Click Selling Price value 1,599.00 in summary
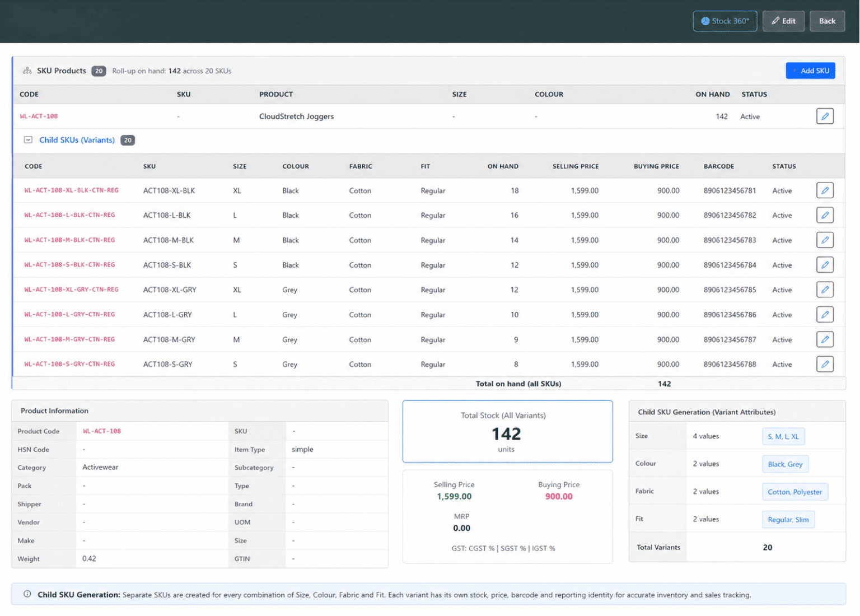The height and width of the screenshot is (616, 860). tap(454, 497)
